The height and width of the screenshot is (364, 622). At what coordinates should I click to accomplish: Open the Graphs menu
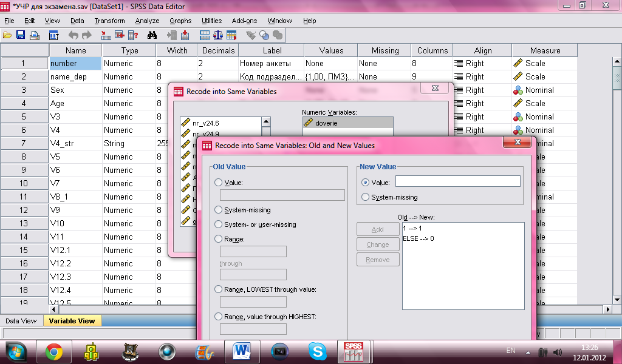coord(180,21)
